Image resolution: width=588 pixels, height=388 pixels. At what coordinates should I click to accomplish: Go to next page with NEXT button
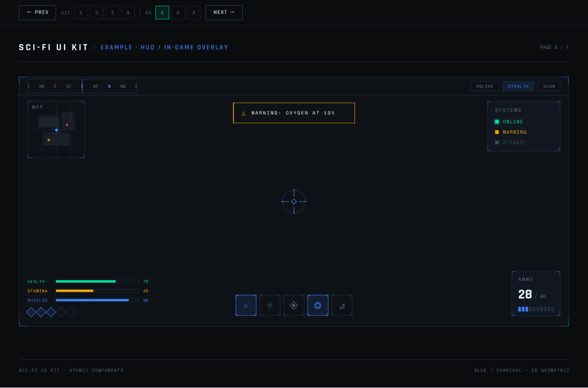pos(224,12)
